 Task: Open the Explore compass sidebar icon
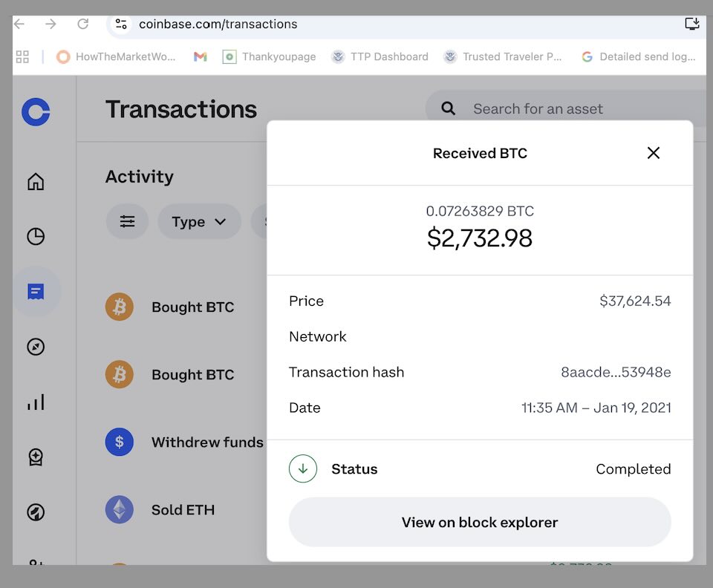(x=35, y=346)
